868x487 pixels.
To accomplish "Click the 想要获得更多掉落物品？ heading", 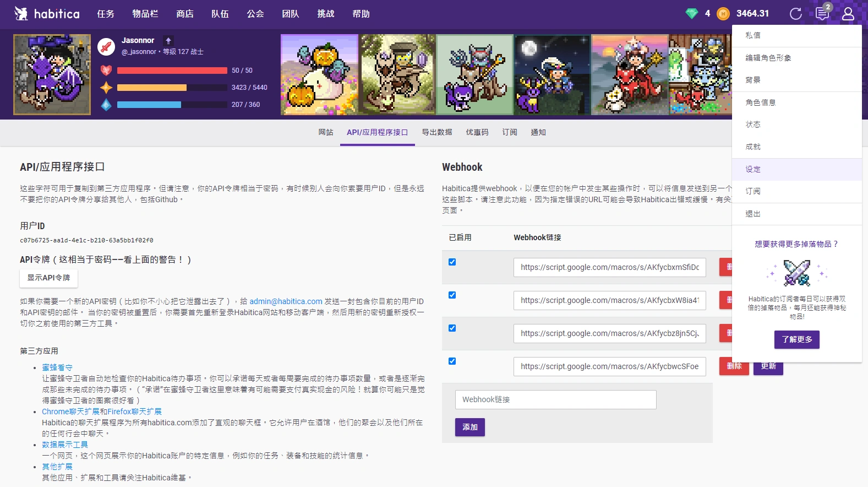I will coord(797,244).
